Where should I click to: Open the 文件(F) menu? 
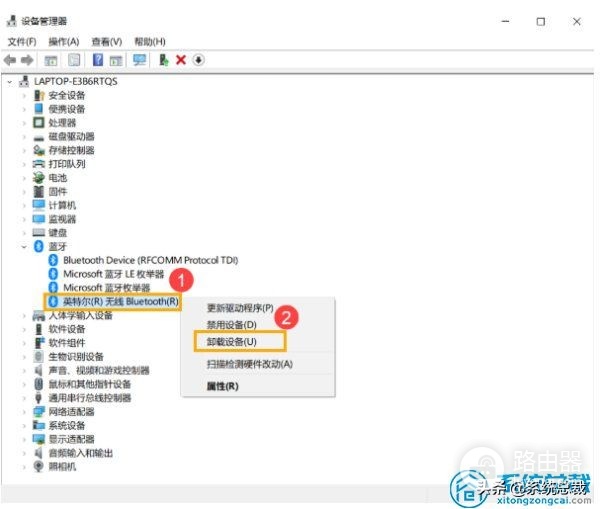point(22,41)
